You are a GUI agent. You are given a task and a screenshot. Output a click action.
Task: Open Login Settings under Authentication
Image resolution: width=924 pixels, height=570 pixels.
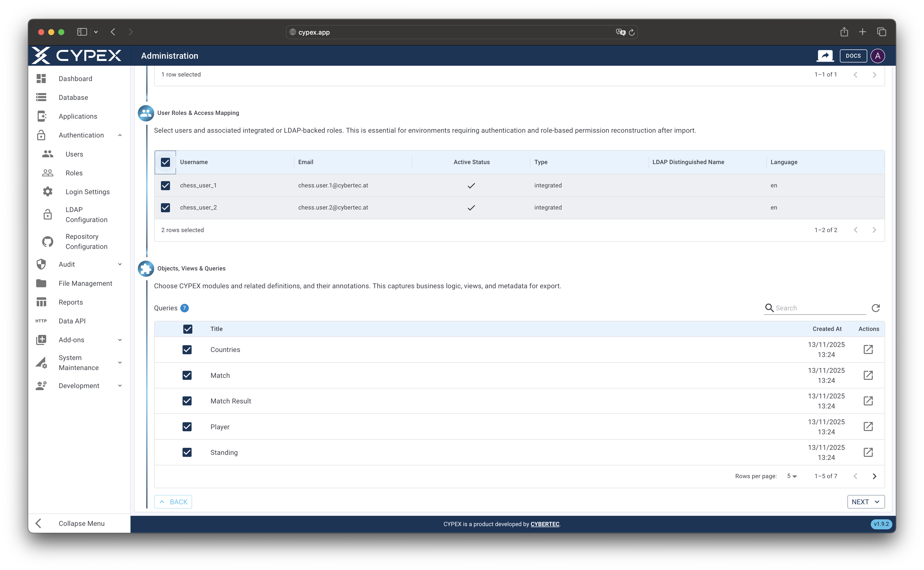pyautogui.click(x=88, y=191)
